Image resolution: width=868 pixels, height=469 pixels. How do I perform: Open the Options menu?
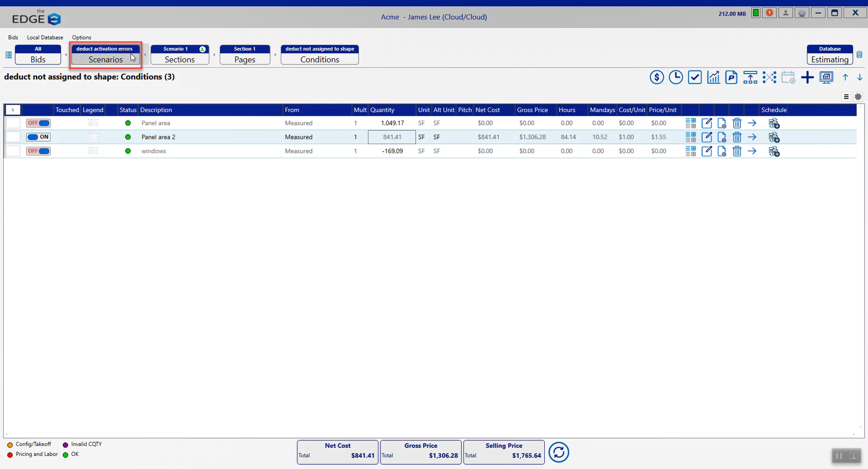(81, 38)
